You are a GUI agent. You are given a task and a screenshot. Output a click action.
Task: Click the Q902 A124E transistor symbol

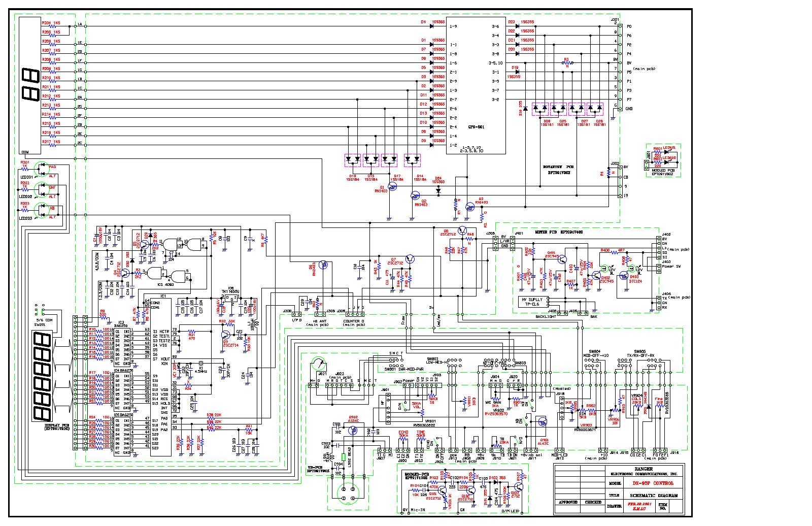pos(353,430)
